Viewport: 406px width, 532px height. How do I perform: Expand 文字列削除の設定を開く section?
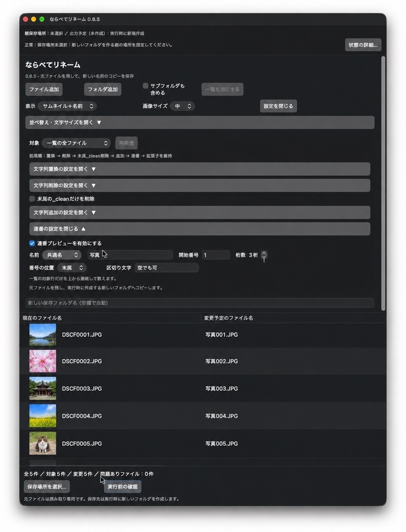(200, 185)
